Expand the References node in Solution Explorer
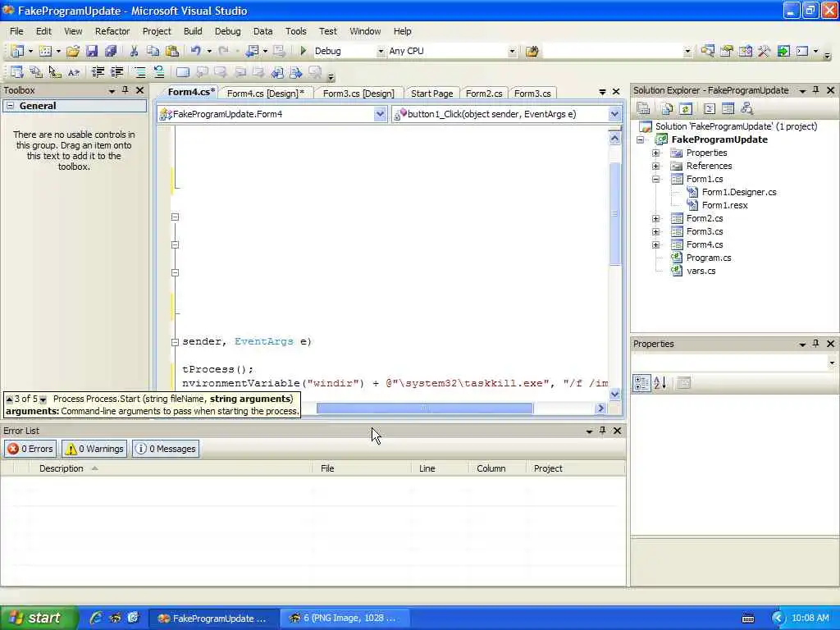This screenshot has width=840, height=630. click(x=655, y=166)
